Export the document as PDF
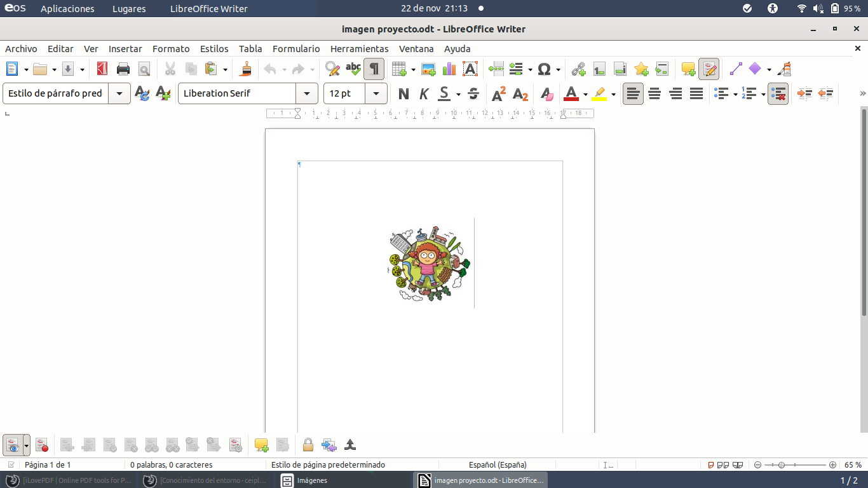 (x=101, y=69)
